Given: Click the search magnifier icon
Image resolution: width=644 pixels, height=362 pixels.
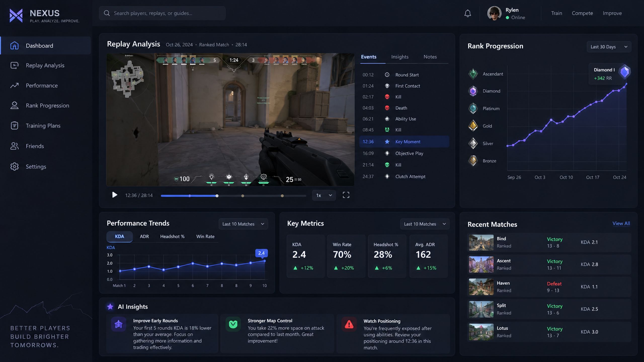Looking at the screenshot, I should coord(107,13).
